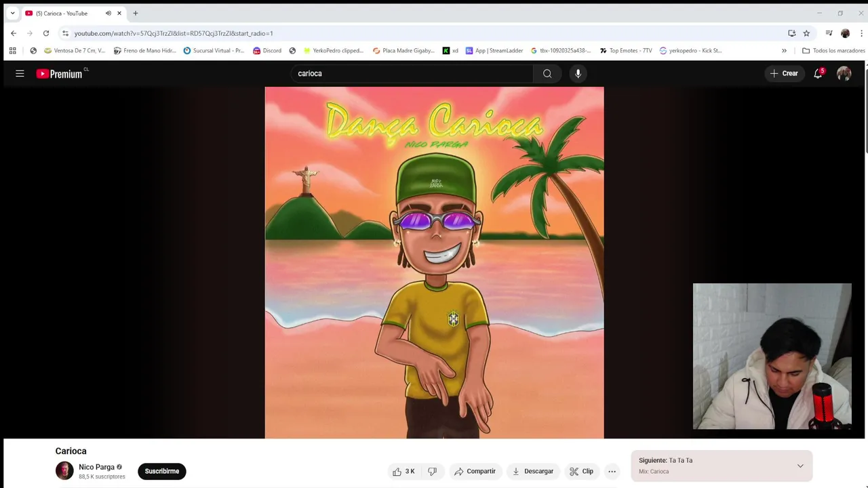This screenshot has width=868, height=488.
Task: Open the YouTube hamburger guide menu
Action: coord(20,73)
